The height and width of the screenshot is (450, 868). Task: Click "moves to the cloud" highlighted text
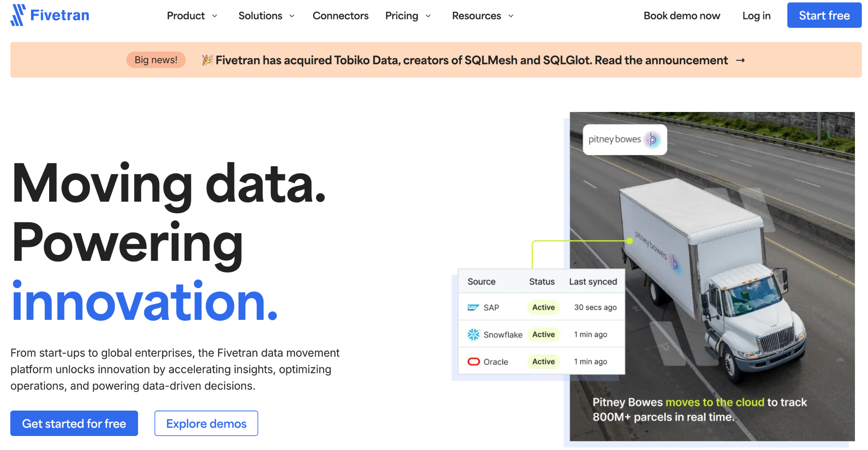click(x=715, y=402)
